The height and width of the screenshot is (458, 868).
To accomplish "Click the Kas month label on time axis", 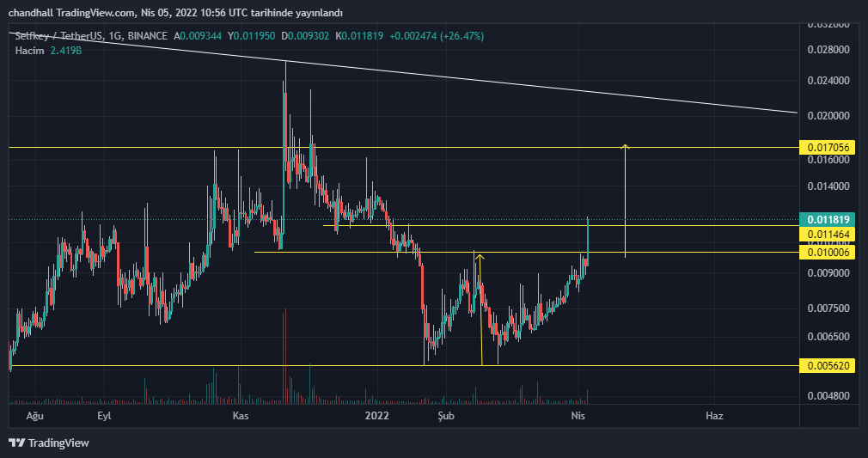I will pyautogui.click(x=241, y=416).
